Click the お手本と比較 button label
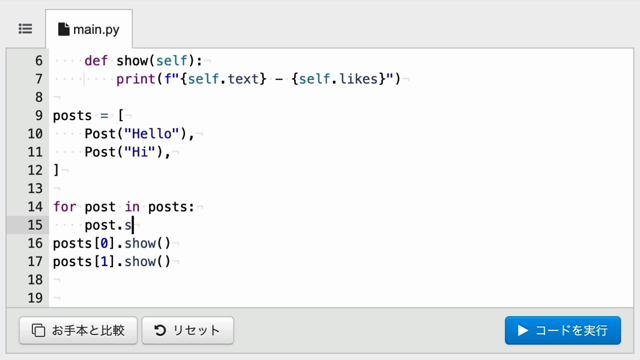The width and height of the screenshot is (640, 360). click(88, 330)
